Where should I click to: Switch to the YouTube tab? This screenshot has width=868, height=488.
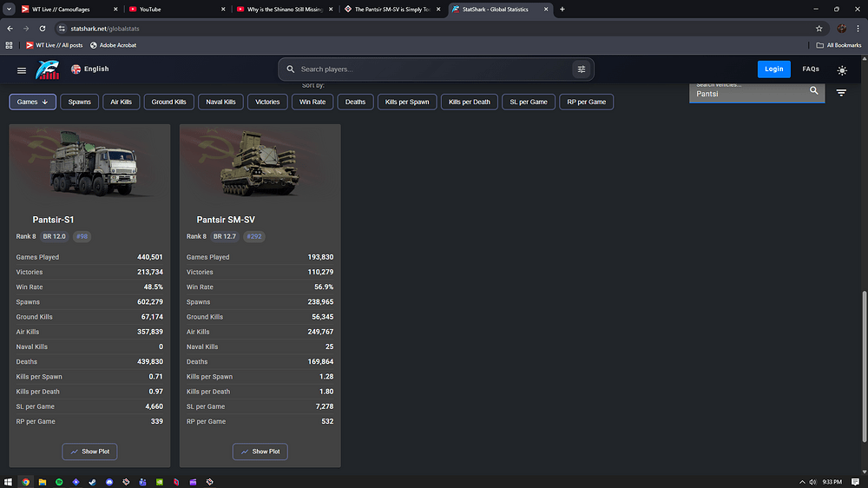pyautogui.click(x=176, y=10)
